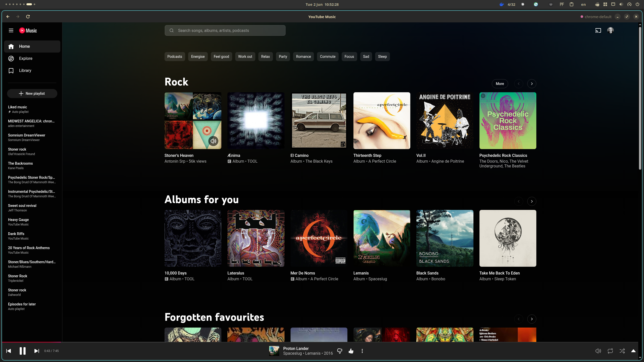Open Library from the sidebar

pos(32,71)
